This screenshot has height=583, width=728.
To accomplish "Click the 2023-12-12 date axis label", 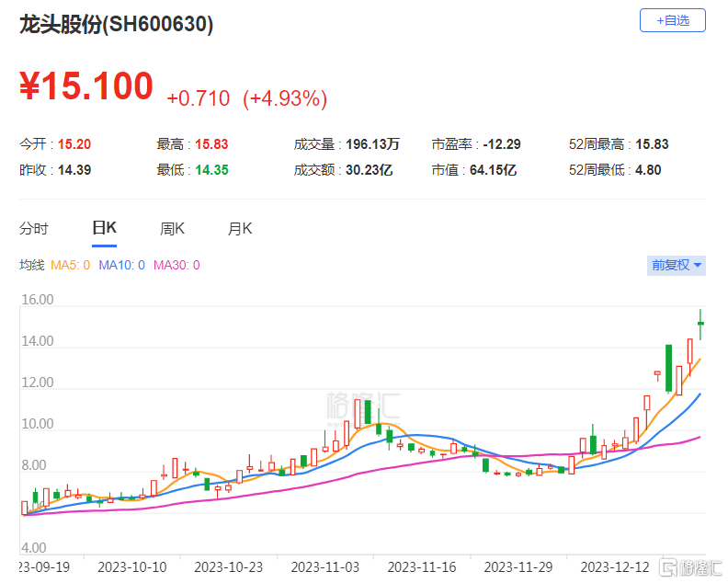I will [x=615, y=567].
